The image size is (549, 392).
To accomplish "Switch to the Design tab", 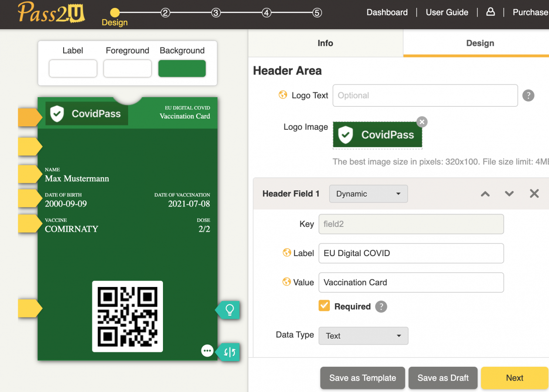I will click(x=476, y=43).
